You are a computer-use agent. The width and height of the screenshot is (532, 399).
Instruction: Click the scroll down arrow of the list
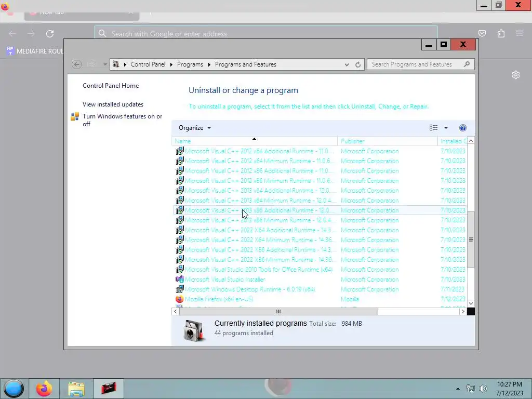(x=471, y=303)
